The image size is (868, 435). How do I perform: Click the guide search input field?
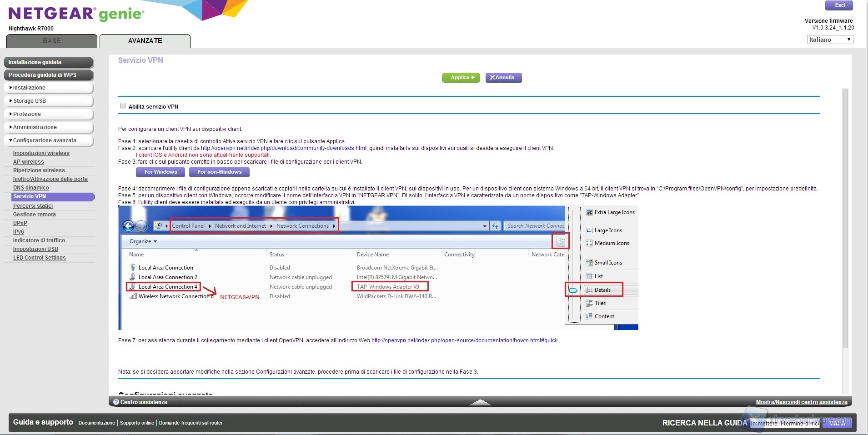784,423
